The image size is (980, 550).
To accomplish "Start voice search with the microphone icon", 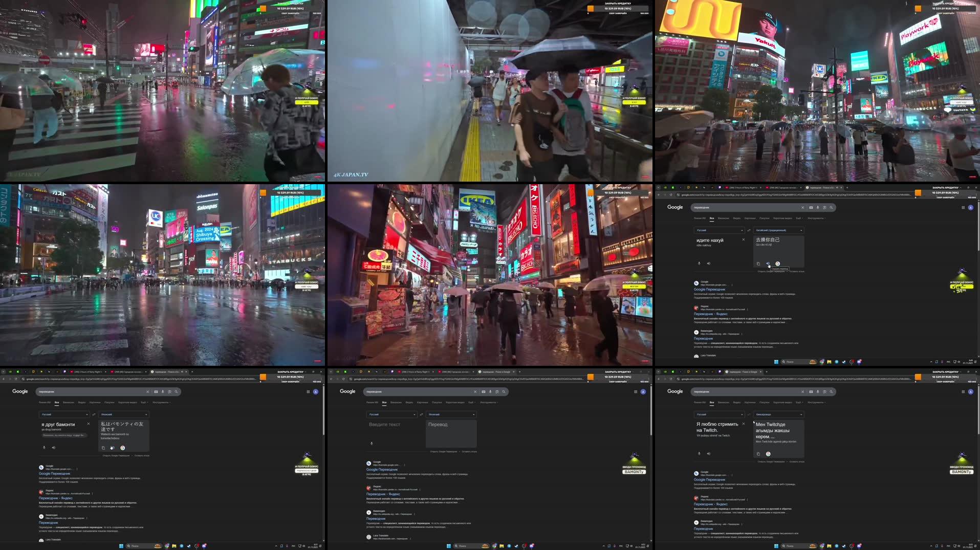I will (818, 208).
